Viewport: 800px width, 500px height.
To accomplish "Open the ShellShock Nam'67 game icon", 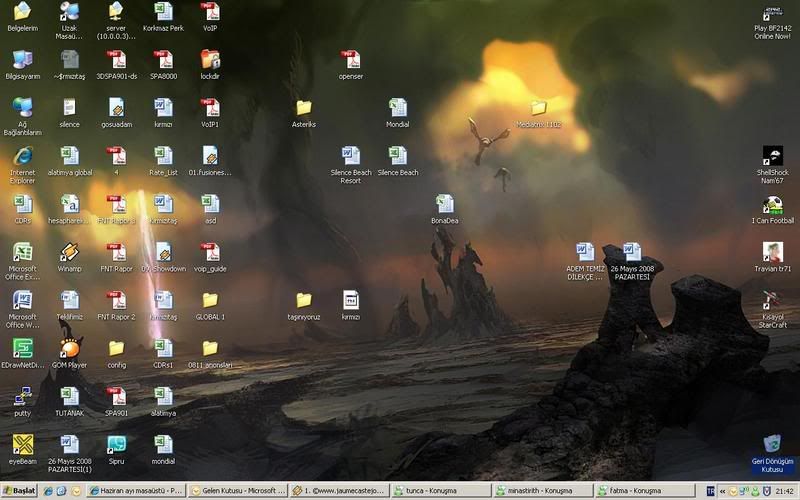I will [772, 156].
